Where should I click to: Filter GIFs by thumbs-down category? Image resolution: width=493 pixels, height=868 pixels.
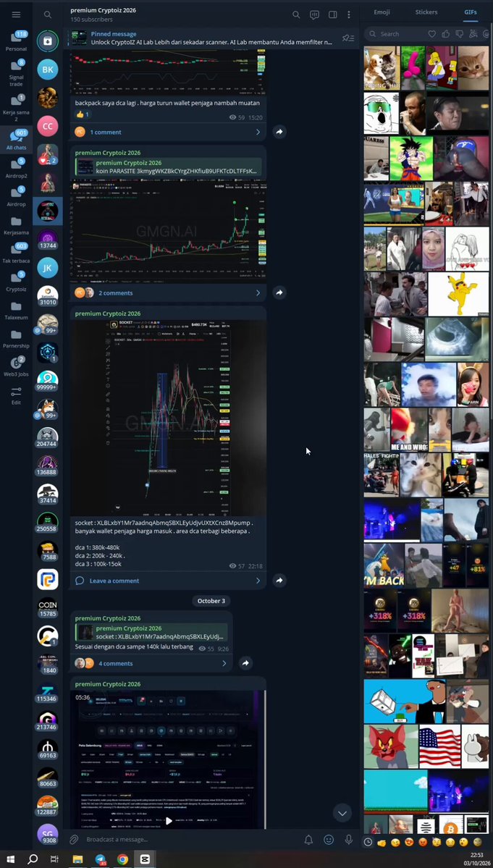point(459,34)
